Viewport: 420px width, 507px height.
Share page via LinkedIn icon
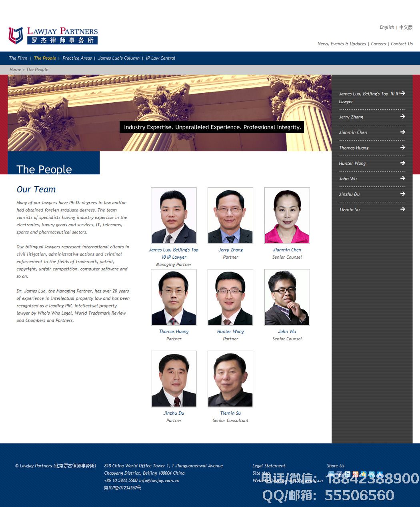[331, 475]
